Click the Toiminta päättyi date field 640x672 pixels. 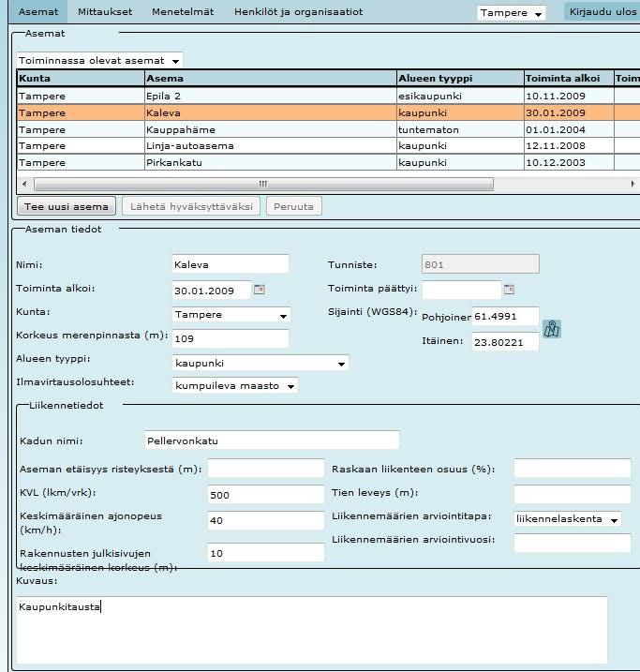click(x=461, y=291)
